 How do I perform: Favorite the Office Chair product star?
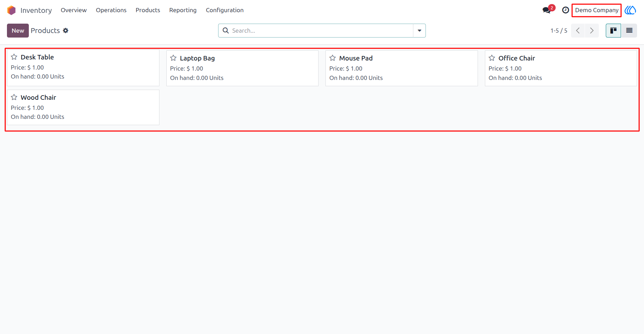click(x=492, y=58)
